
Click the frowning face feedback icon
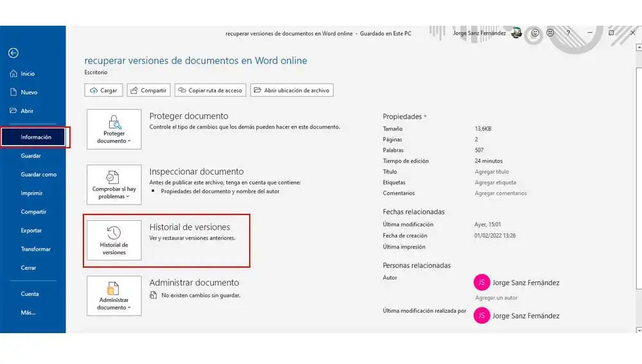(x=550, y=33)
